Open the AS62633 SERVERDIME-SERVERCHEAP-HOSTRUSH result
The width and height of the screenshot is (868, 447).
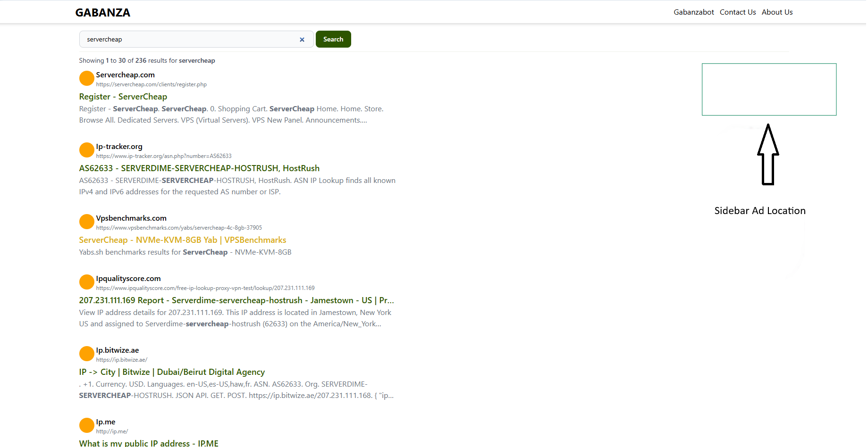coord(199,168)
